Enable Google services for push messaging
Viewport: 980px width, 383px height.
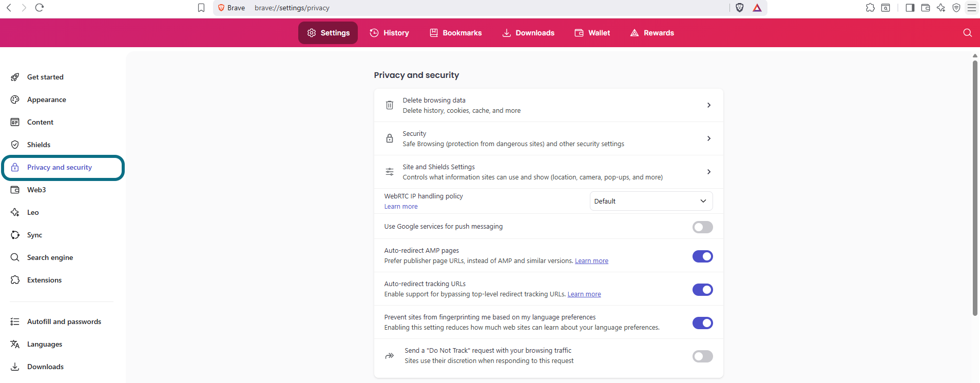tap(702, 227)
